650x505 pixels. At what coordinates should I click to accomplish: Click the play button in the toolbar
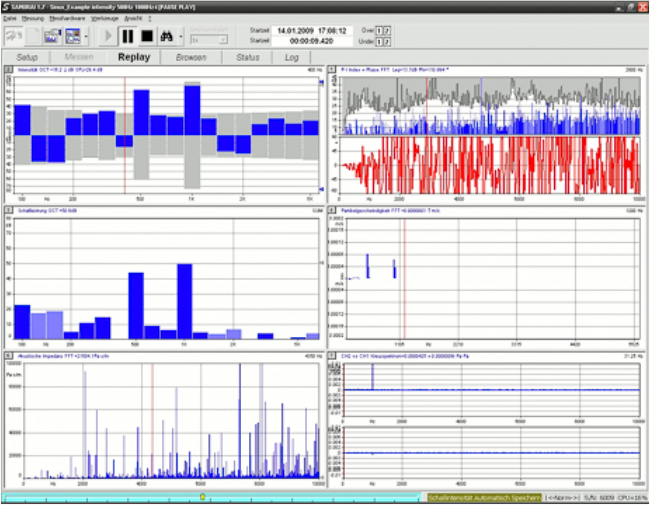pos(106,36)
